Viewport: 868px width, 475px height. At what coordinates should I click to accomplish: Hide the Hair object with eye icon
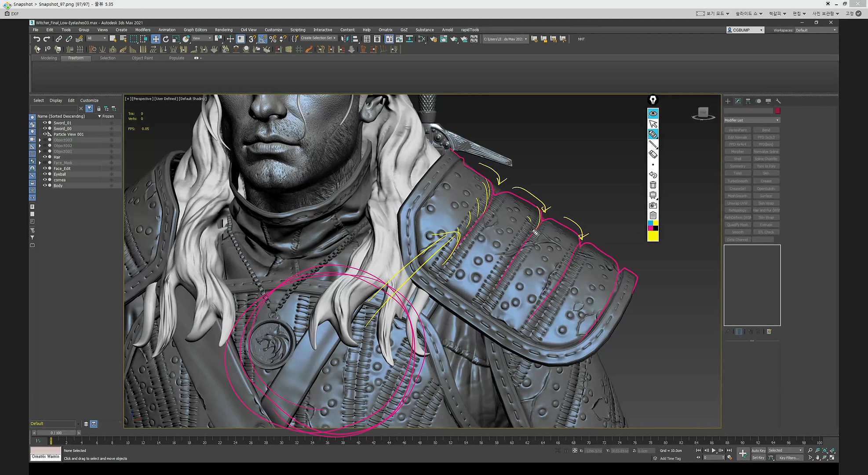[x=44, y=157]
